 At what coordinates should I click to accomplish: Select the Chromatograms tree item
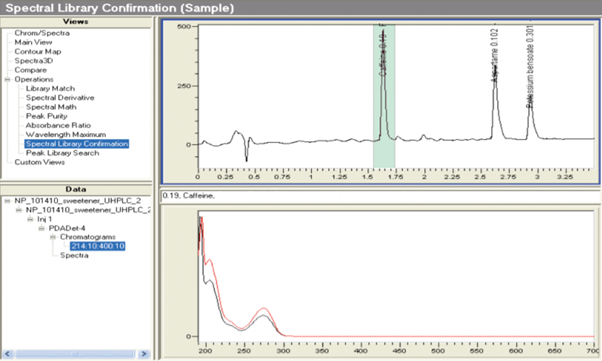click(x=88, y=237)
